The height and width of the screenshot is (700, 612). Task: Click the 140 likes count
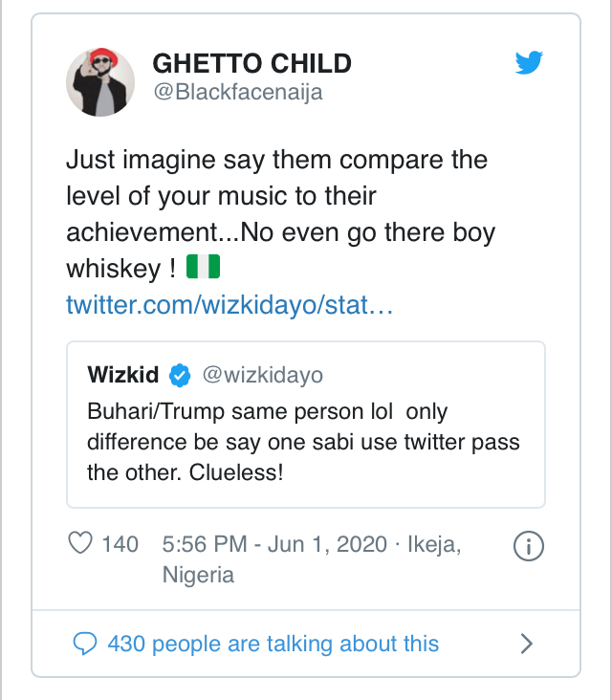click(120, 544)
